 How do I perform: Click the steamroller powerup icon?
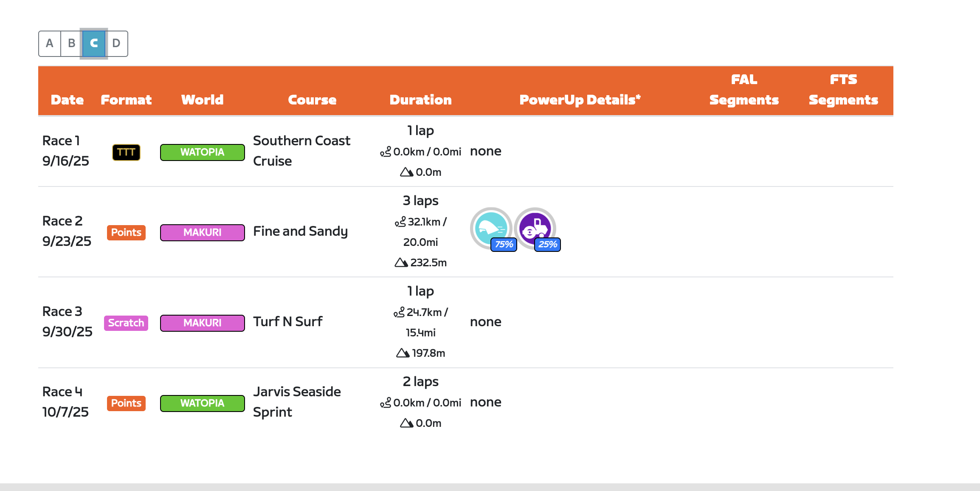tap(535, 228)
